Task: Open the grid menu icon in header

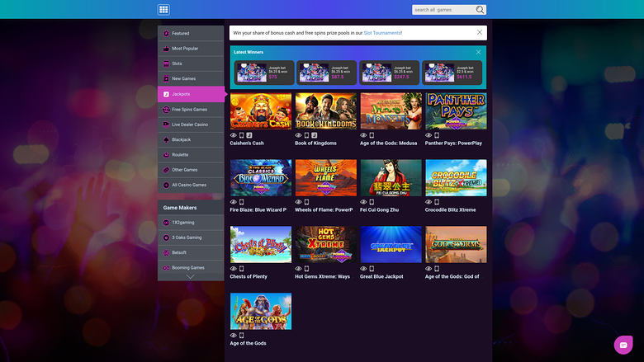Action: coord(163,9)
